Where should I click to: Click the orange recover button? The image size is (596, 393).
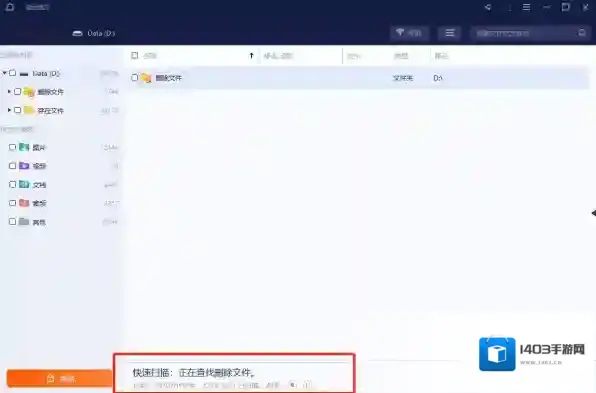[60, 379]
